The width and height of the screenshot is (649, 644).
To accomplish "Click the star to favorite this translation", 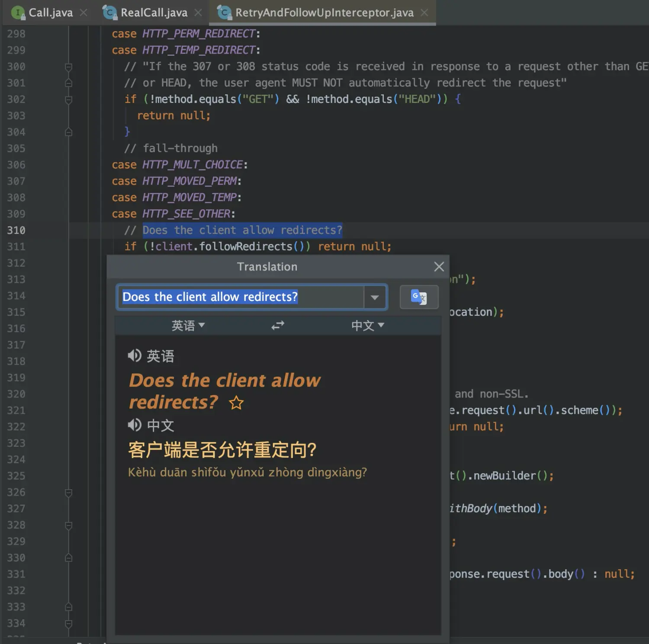I will [236, 403].
